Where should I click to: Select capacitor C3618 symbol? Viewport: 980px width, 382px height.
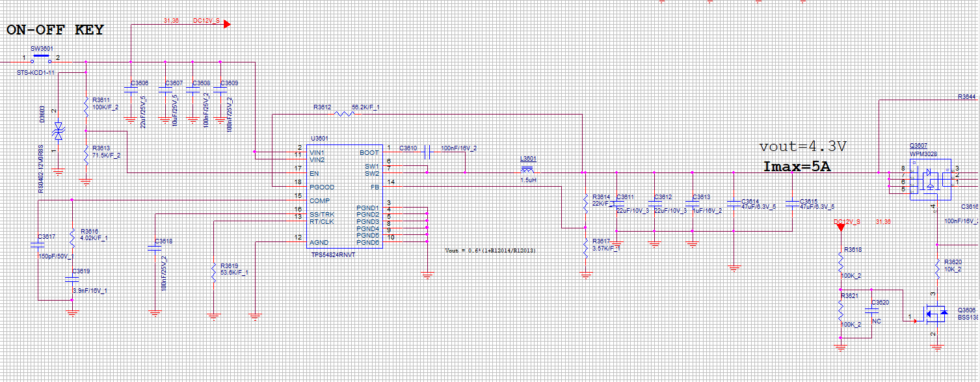tap(155, 249)
